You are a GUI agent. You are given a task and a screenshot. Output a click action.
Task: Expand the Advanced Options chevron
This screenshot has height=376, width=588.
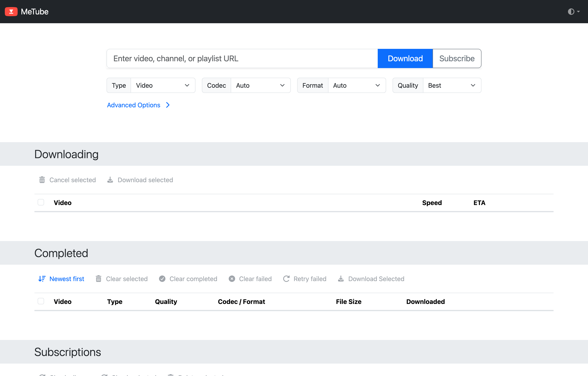[x=168, y=105]
